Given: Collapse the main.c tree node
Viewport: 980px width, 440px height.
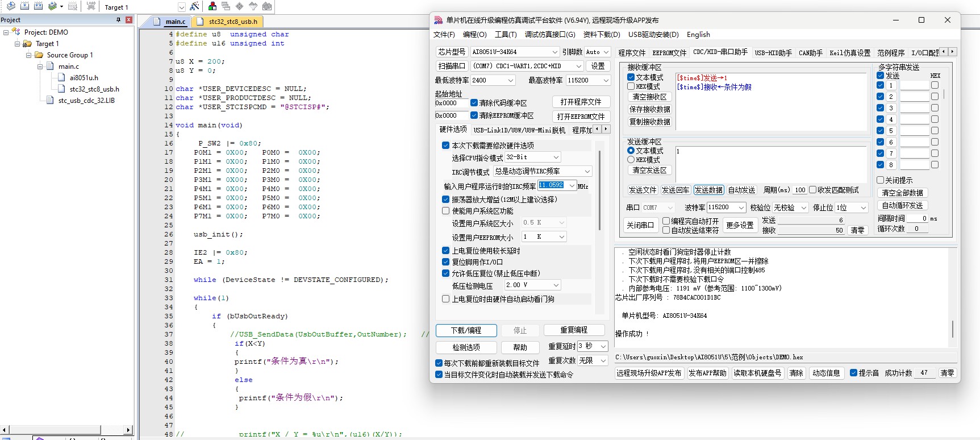Looking at the screenshot, I should pyautogui.click(x=40, y=67).
